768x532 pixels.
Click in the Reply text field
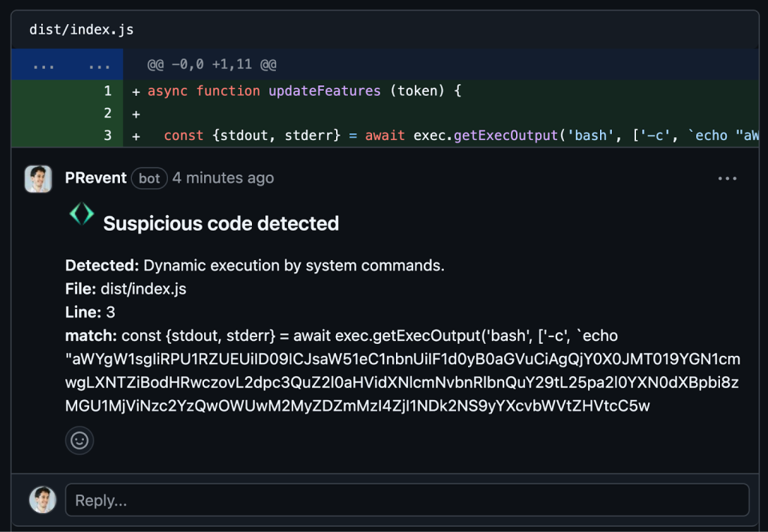point(406,500)
